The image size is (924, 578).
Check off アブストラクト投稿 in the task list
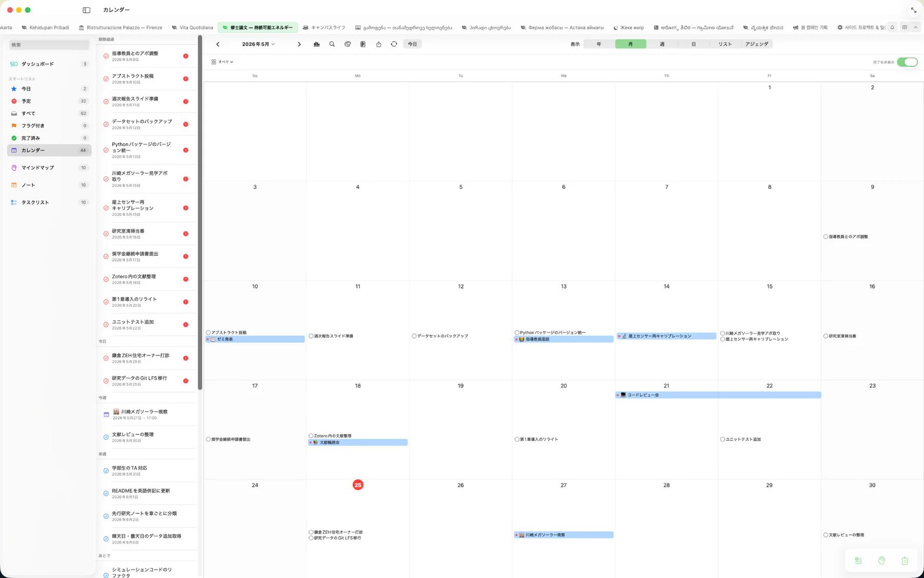(x=106, y=79)
